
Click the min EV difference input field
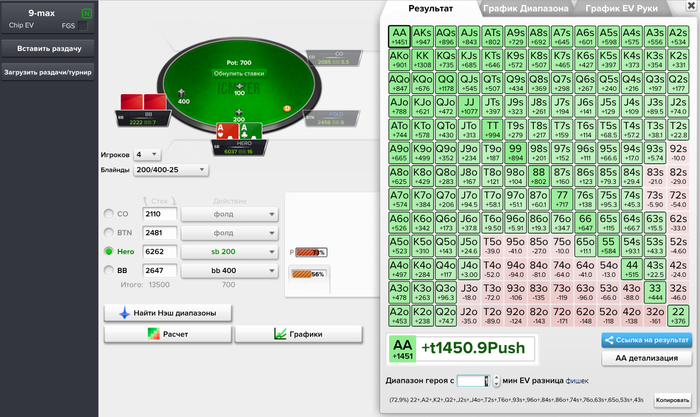tap(473, 381)
